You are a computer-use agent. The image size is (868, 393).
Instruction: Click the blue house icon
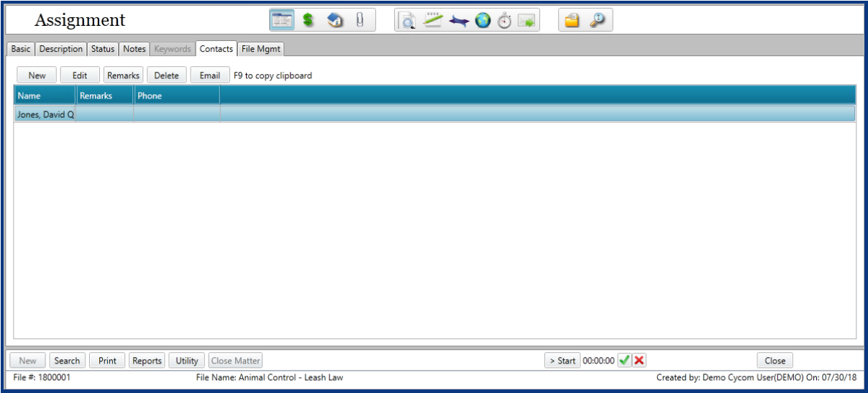pos(335,21)
